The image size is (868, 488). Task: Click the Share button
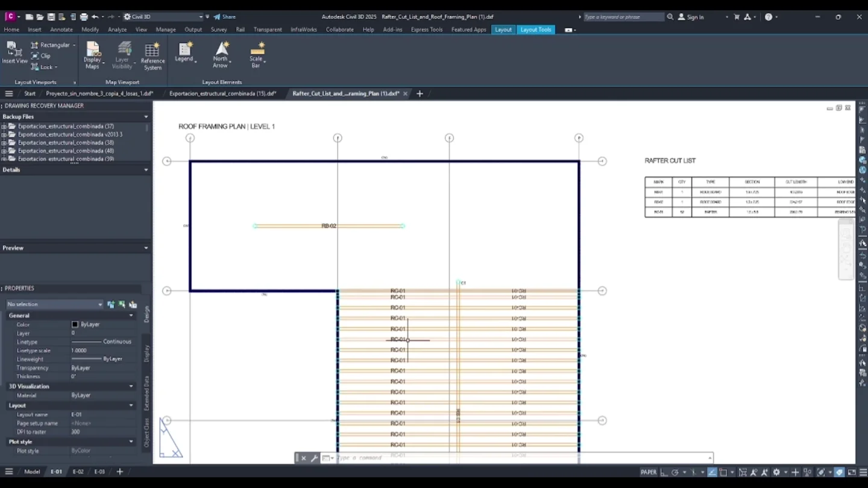click(225, 17)
